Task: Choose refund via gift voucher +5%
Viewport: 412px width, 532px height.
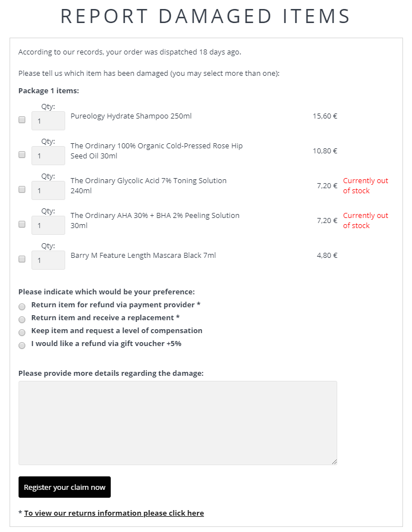Action: pos(22,345)
